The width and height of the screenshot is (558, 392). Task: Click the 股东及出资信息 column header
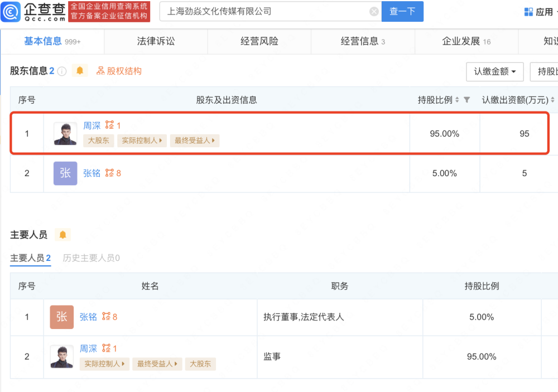coord(227,100)
